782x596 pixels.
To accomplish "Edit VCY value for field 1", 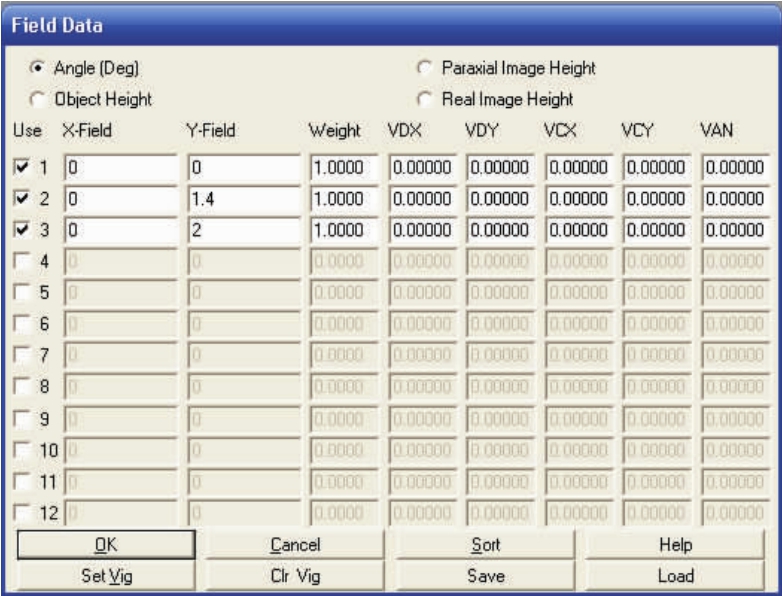I will pos(657,167).
